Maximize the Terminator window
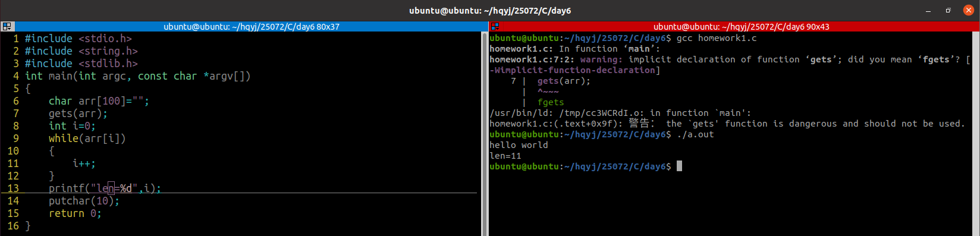Image resolution: width=980 pixels, height=236 pixels. [x=948, y=11]
